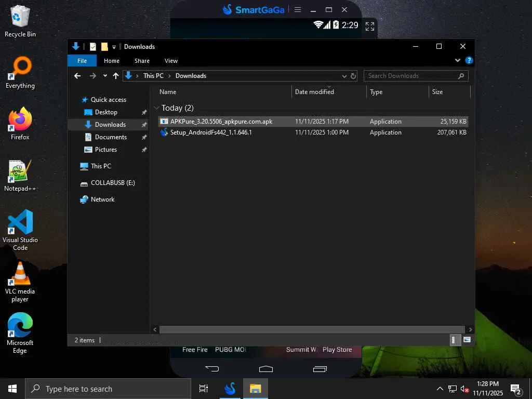The height and width of the screenshot is (399, 532).
Task: Go up one folder level
Action: (x=116, y=76)
